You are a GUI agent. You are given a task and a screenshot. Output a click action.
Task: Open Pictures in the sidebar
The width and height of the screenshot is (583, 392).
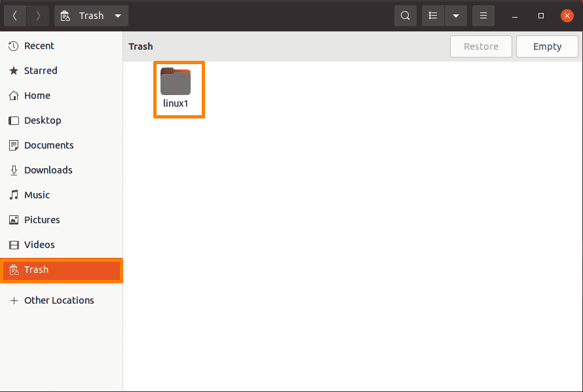pyautogui.click(x=62, y=220)
